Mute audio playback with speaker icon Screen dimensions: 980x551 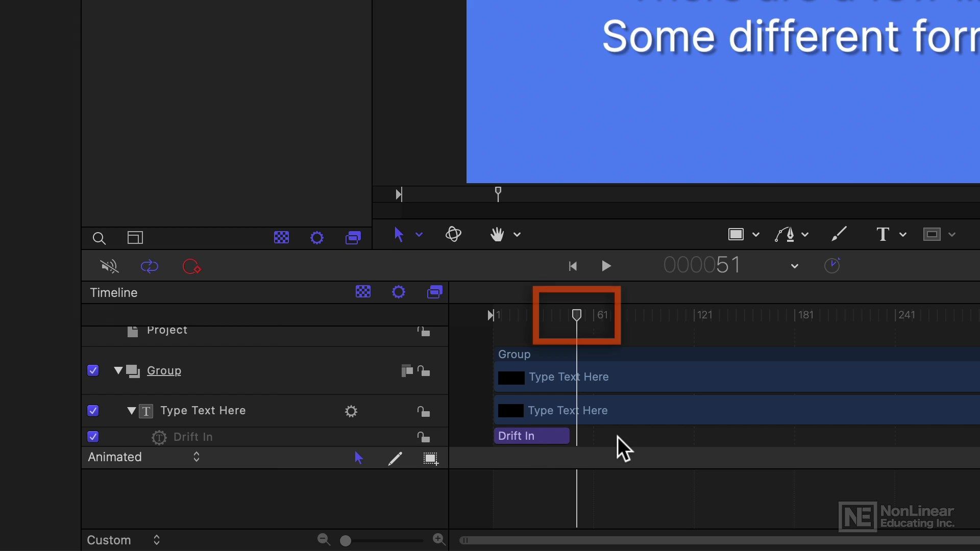(x=109, y=266)
